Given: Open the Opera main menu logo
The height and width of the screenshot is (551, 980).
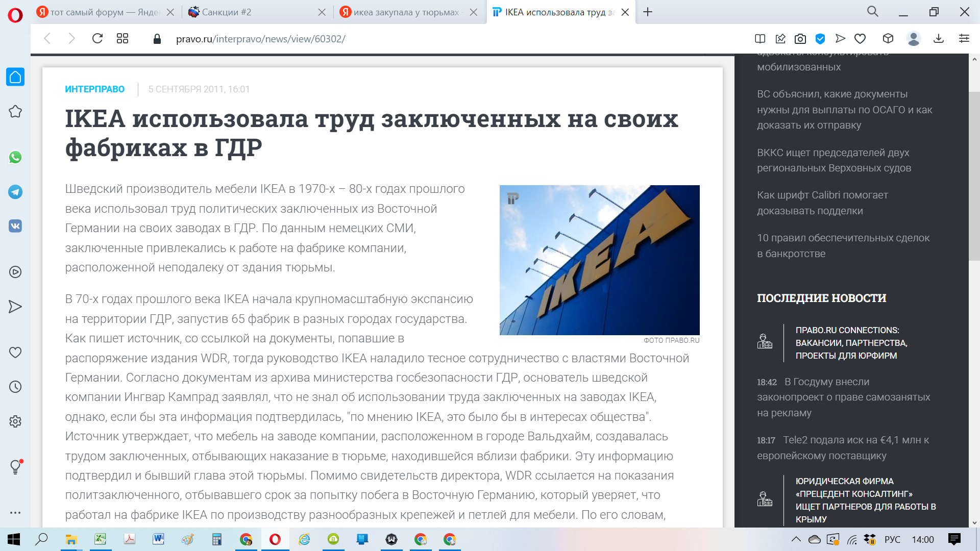Looking at the screenshot, I should [x=15, y=15].
